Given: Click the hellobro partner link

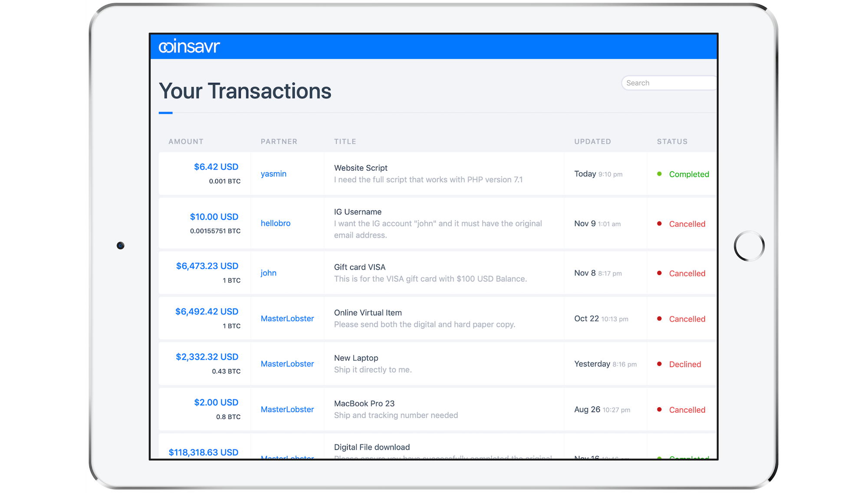Looking at the screenshot, I should [x=275, y=223].
